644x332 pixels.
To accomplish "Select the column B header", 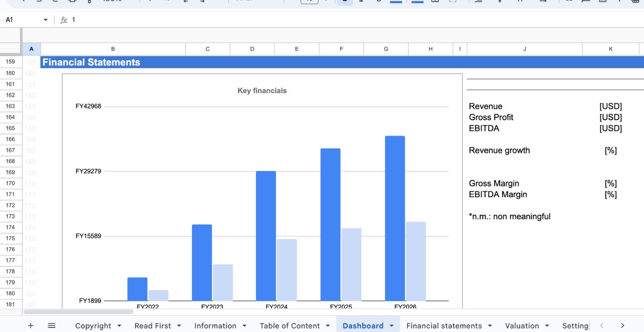I will (113, 49).
